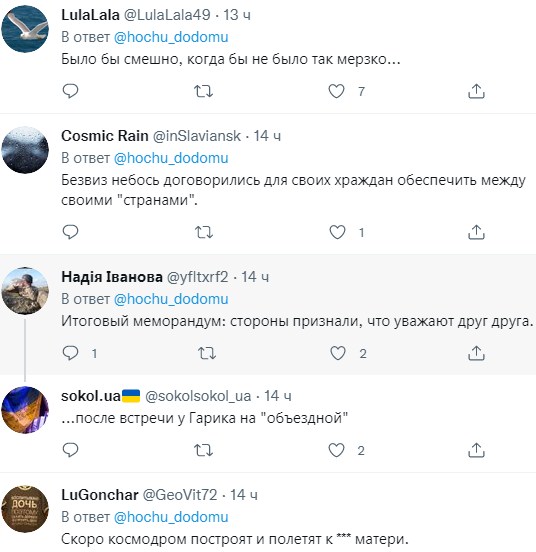Retweet LulaLala's comment
Viewport: 536px width, 552px height.
(203, 92)
